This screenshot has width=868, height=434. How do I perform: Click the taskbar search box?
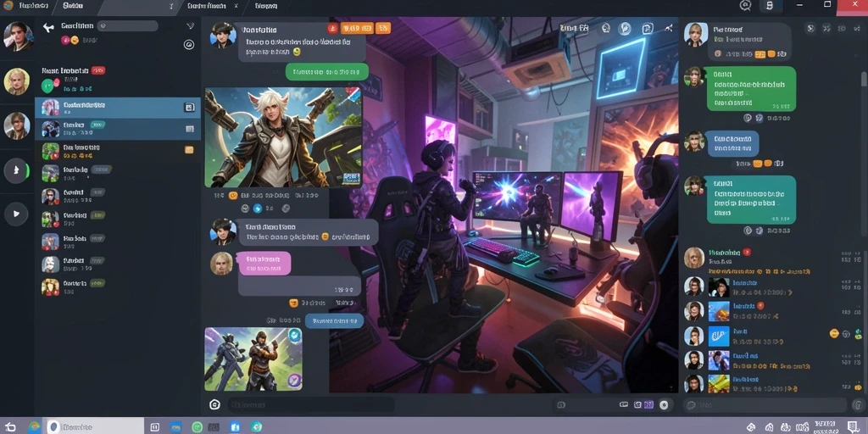pos(93,427)
